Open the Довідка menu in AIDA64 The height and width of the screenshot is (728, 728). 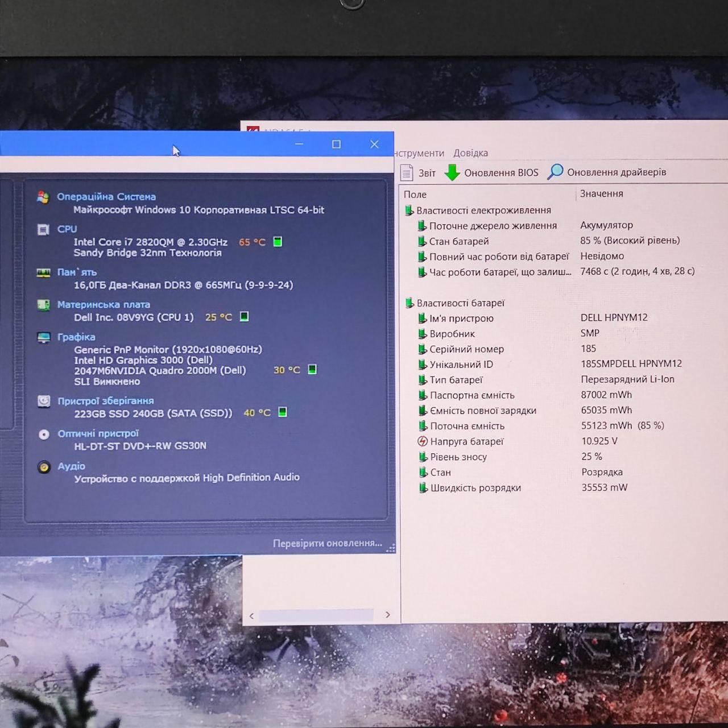[470, 153]
